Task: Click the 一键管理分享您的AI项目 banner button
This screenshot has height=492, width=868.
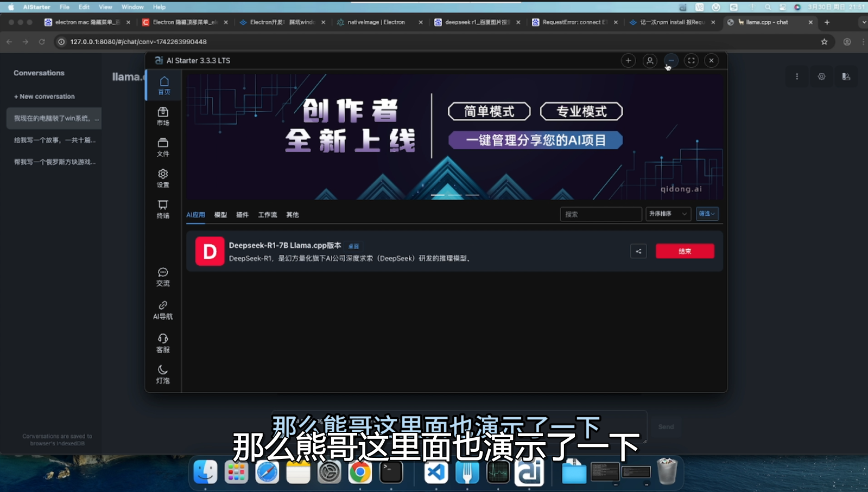Action: pyautogui.click(x=535, y=140)
